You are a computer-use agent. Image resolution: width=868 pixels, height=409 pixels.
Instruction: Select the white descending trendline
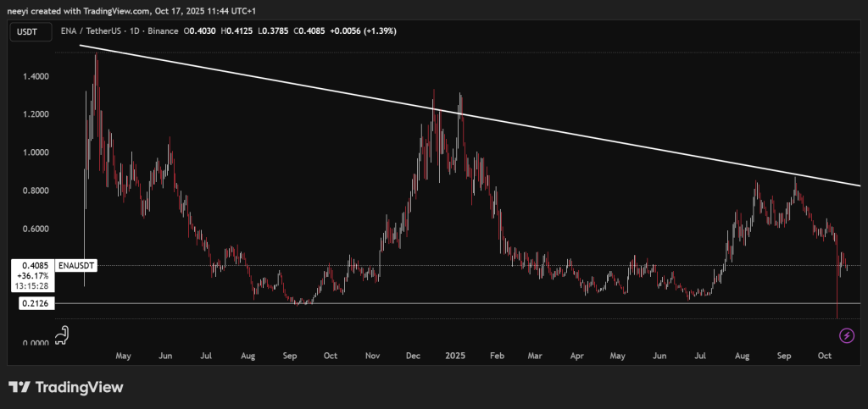coord(470,115)
